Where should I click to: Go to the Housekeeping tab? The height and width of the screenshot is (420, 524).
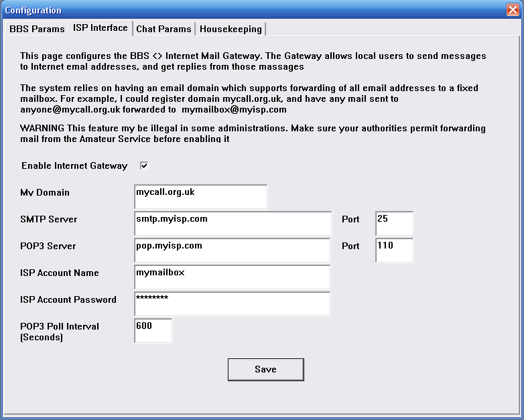[231, 29]
